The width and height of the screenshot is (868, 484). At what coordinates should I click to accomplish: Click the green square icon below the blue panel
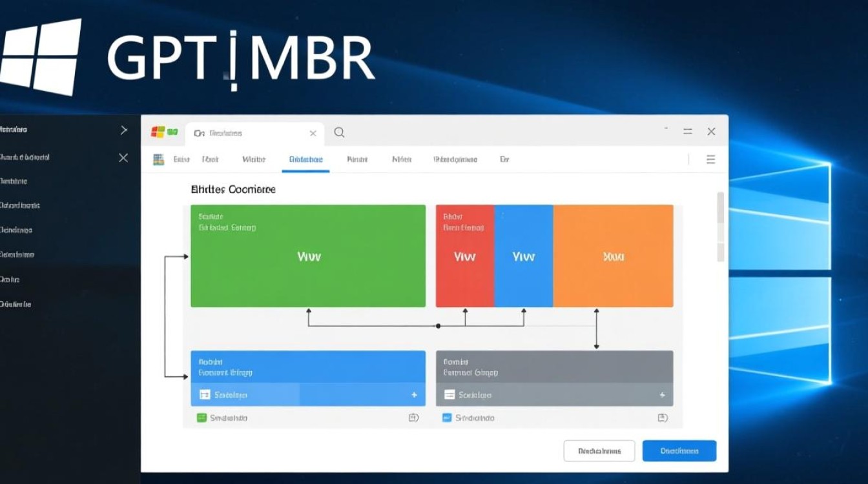click(201, 418)
